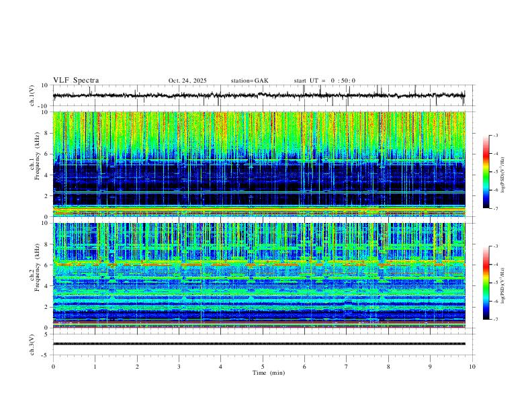Click the "-7" label on ch.1 color bar
Image resolution: width=532 pixels, height=411 pixels.
[495, 209]
